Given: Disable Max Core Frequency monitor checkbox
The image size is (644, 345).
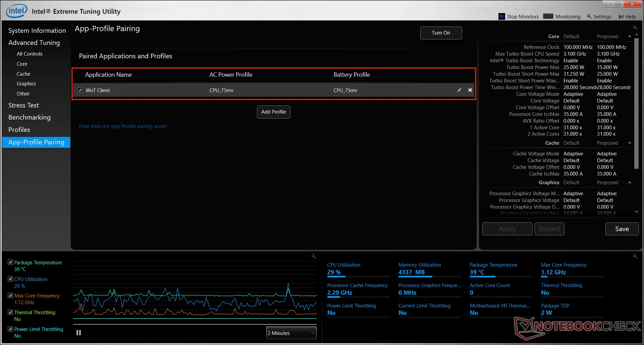Looking at the screenshot, I should [10, 295].
